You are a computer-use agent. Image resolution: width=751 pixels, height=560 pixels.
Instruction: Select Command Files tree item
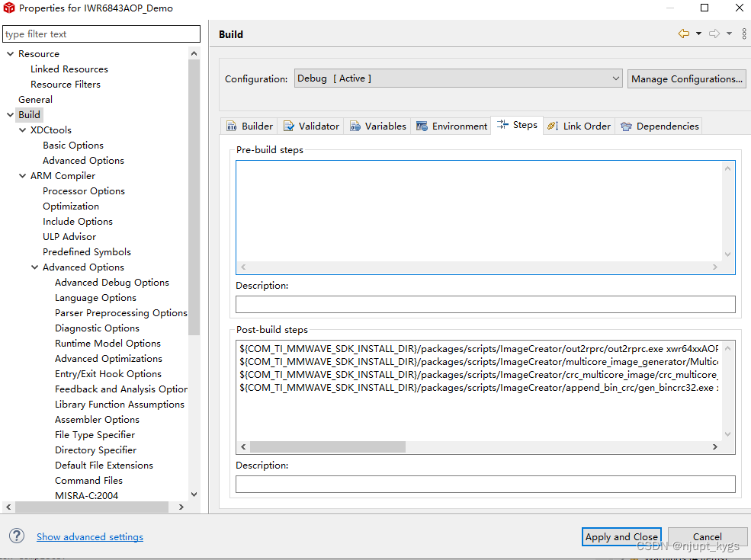pyautogui.click(x=88, y=480)
